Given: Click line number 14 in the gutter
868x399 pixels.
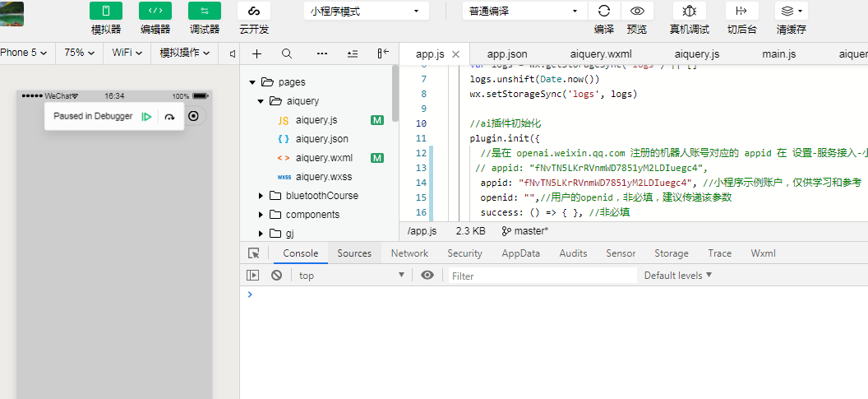Looking at the screenshot, I should (421, 183).
